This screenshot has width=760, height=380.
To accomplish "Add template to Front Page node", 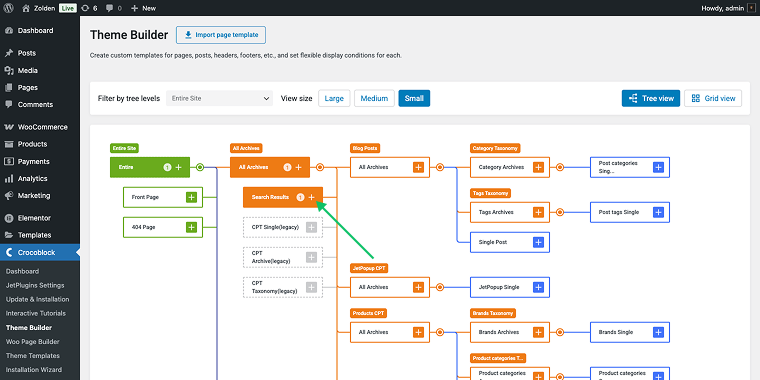I will (191, 197).
